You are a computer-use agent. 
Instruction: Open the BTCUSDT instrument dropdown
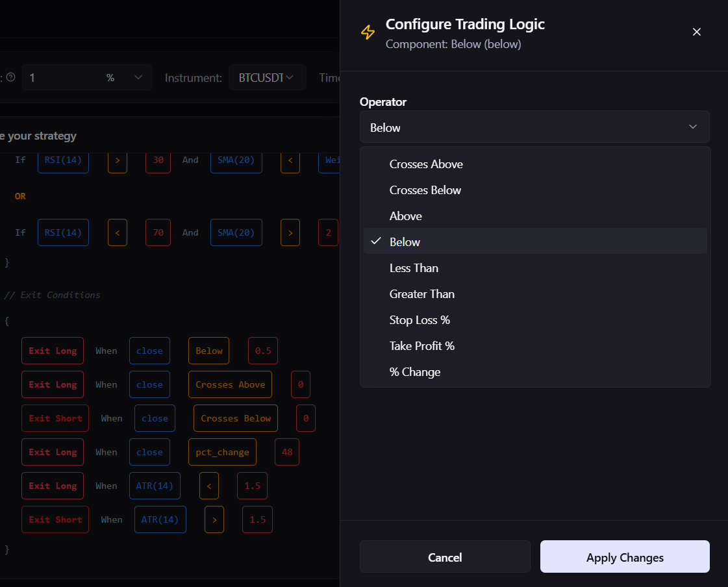[267, 77]
